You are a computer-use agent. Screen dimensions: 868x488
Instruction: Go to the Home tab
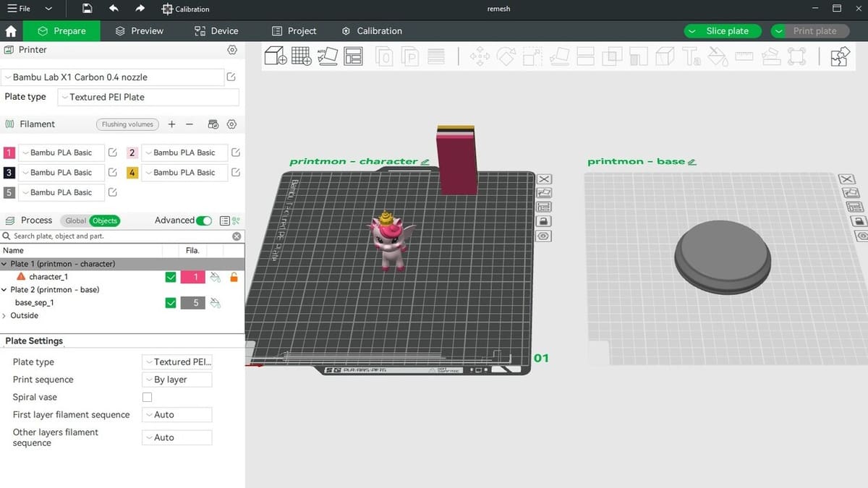pyautogui.click(x=11, y=31)
